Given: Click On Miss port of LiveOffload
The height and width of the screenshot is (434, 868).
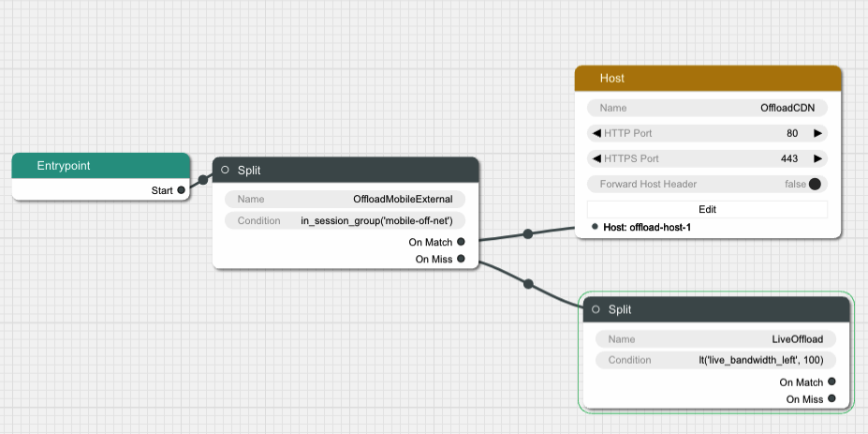Looking at the screenshot, I should tap(831, 399).
